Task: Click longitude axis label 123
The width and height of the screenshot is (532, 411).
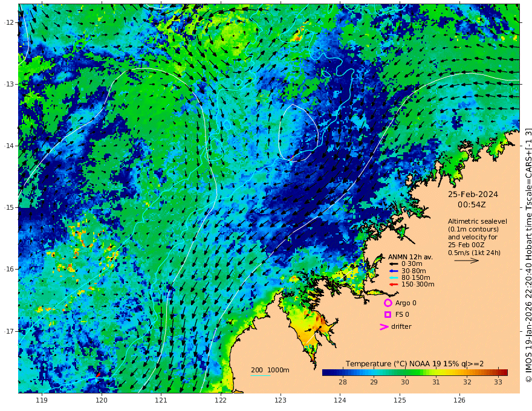Action: 281,400
